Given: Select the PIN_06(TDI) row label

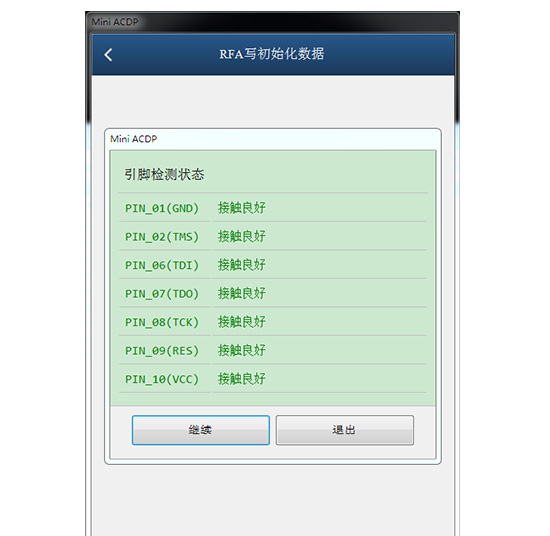Looking at the screenshot, I should (162, 265).
